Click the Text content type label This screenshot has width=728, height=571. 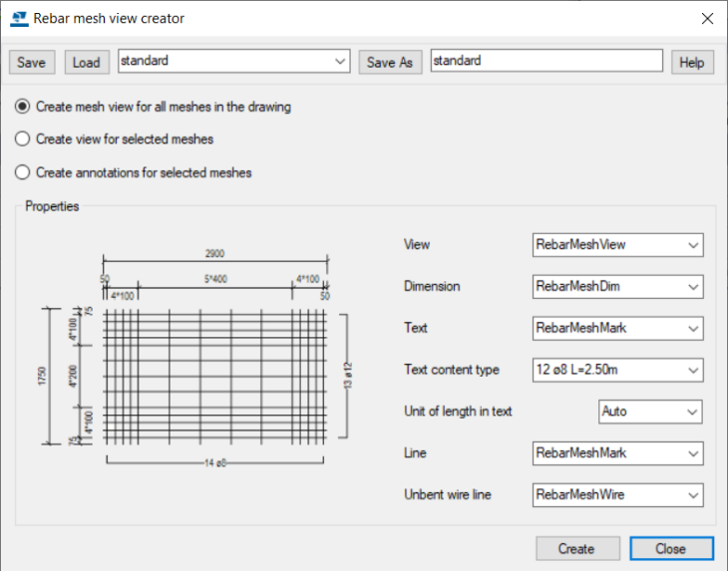(x=452, y=370)
